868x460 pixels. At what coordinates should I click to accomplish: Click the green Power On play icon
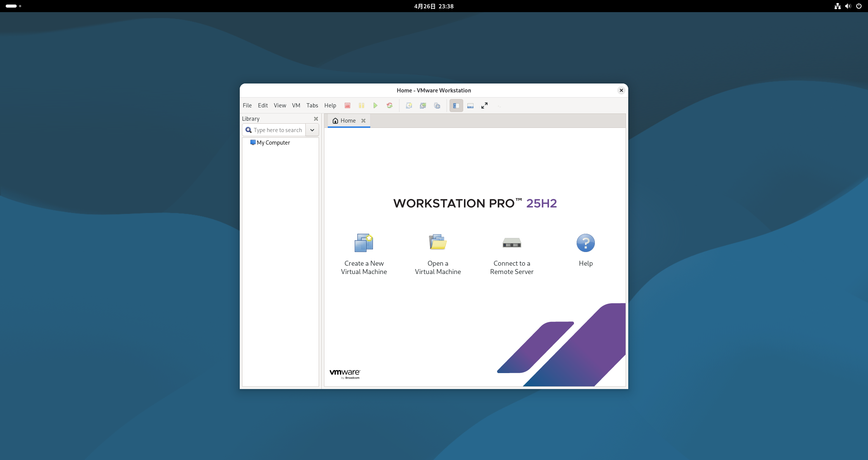(375, 106)
